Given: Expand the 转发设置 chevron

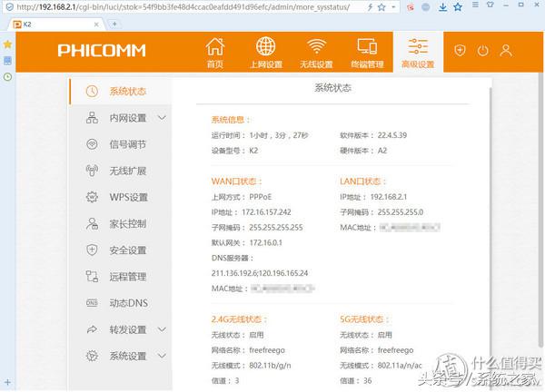Looking at the screenshot, I should click(162, 329).
